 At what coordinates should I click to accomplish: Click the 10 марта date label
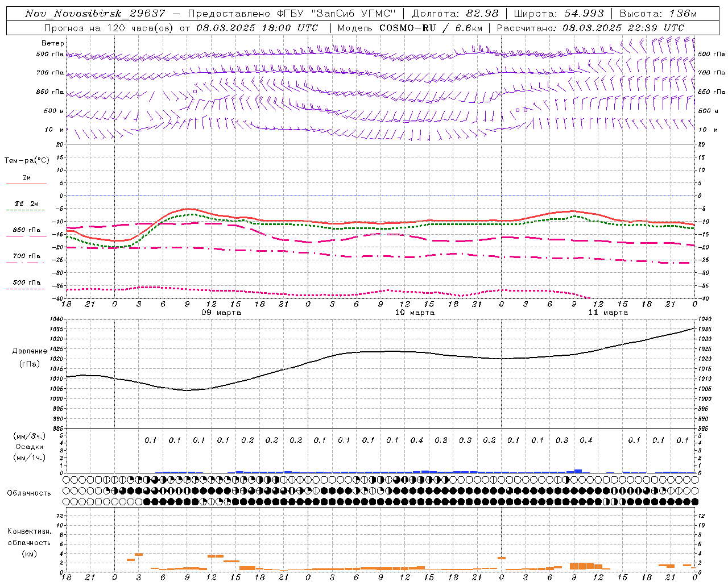415,313
